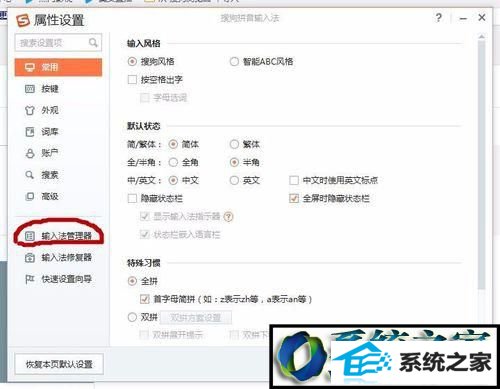Select 中文 radio option

coord(173,180)
